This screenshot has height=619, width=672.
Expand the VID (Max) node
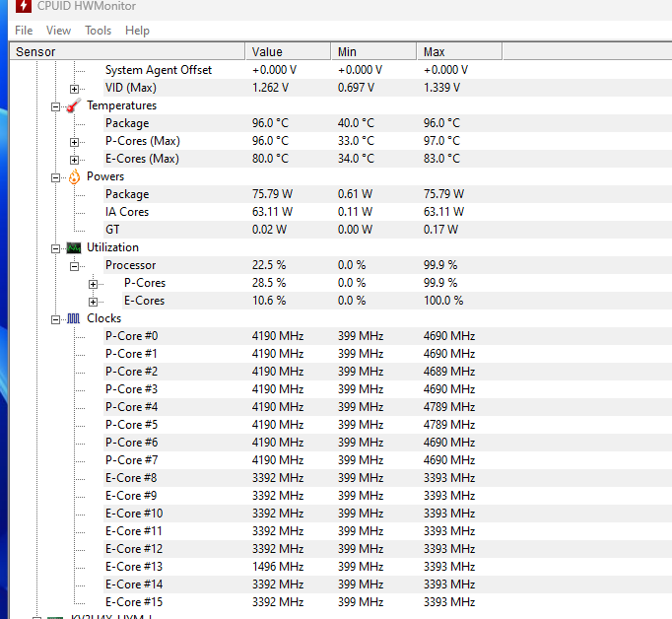75,89
